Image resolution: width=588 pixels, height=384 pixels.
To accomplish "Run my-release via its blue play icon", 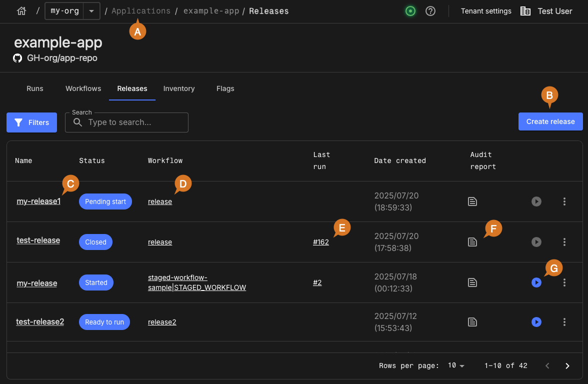I will click(x=536, y=282).
